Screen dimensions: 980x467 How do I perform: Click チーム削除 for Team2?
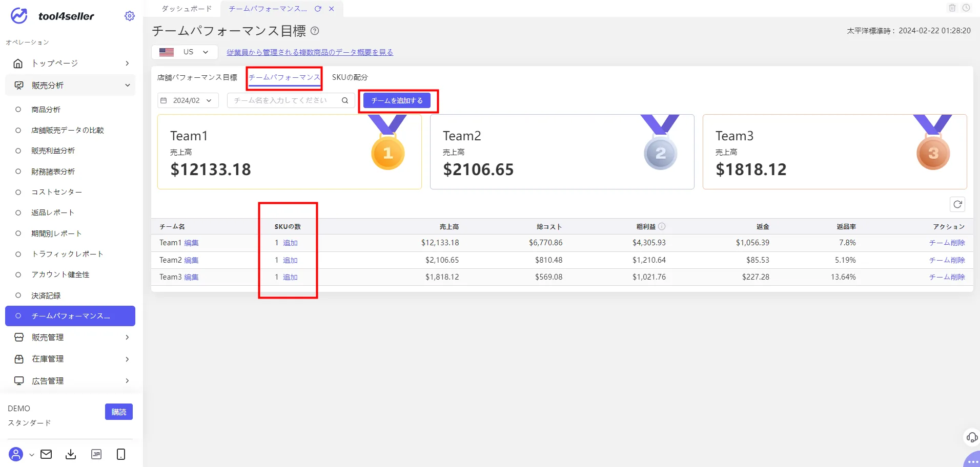(x=947, y=260)
